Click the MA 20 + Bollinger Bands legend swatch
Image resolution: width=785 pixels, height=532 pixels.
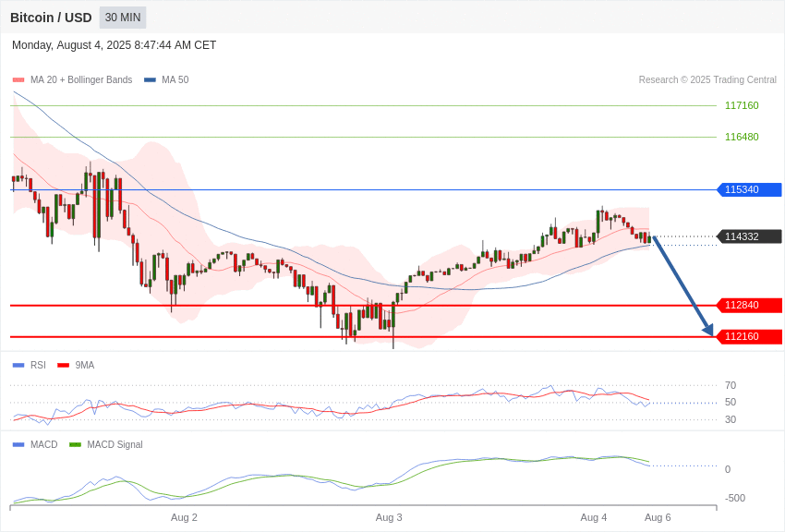point(18,79)
